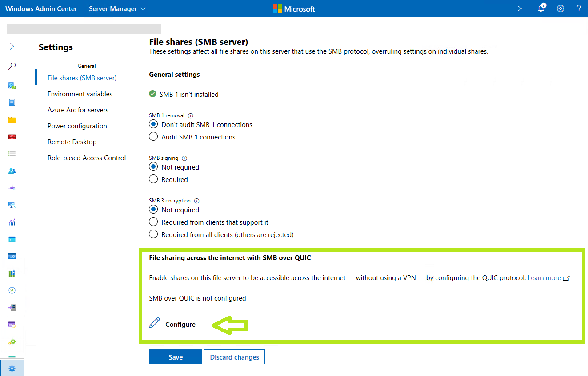Open notifications bell in the header
588x376 pixels.
tap(541, 8)
